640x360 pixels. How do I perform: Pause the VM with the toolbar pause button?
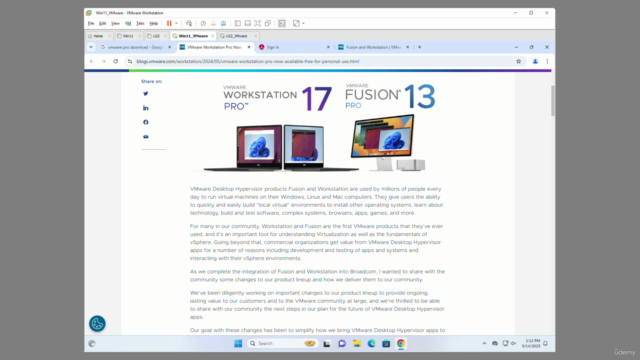pos(169,24)
